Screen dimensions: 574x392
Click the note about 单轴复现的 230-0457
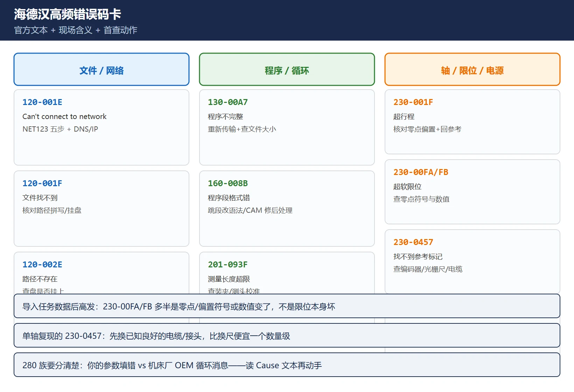click(287, 336)
